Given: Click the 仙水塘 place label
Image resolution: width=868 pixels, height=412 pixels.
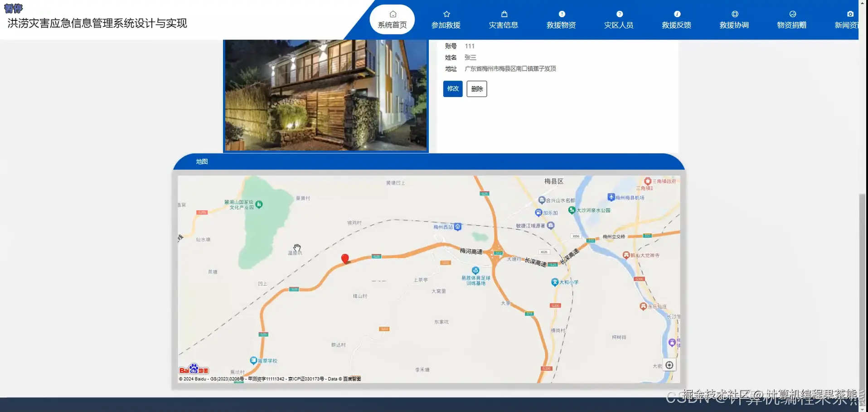Looking at the screenshot, I should (x=203, y=240).
